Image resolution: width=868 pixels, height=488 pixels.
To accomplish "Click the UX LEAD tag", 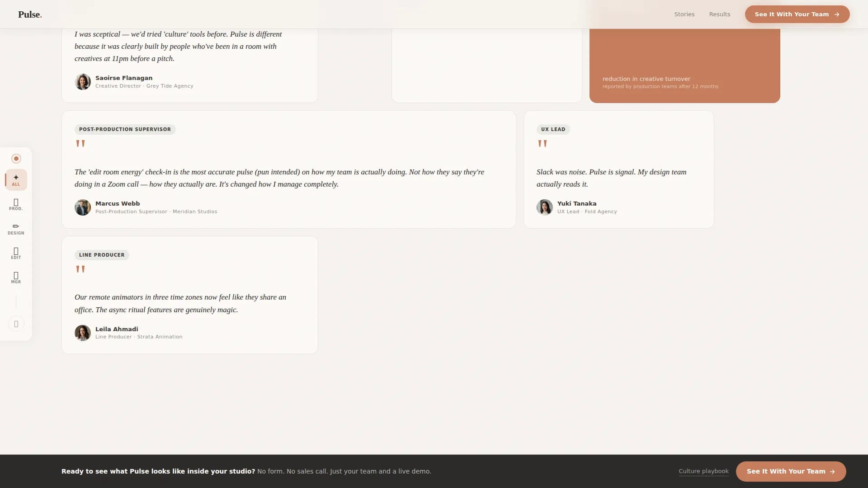I will click(553, 129).
